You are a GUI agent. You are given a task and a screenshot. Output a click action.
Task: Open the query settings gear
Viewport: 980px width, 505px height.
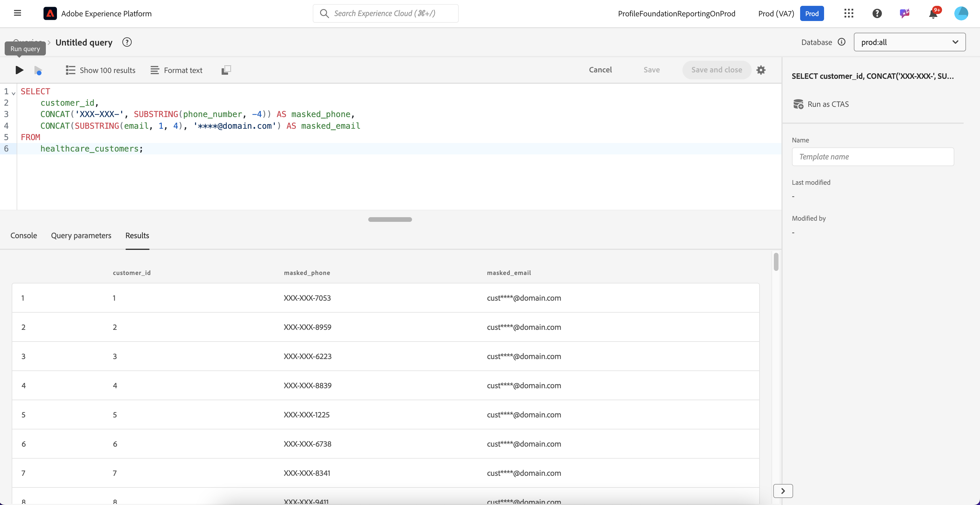[761, 70]
